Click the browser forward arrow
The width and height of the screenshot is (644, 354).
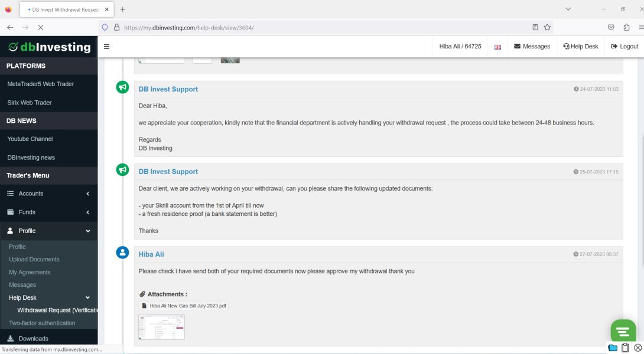point(25,28)
